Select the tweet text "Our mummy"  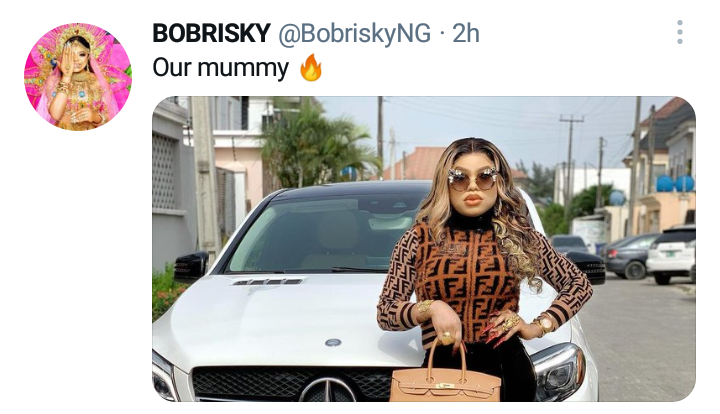(x=220, y=68)
